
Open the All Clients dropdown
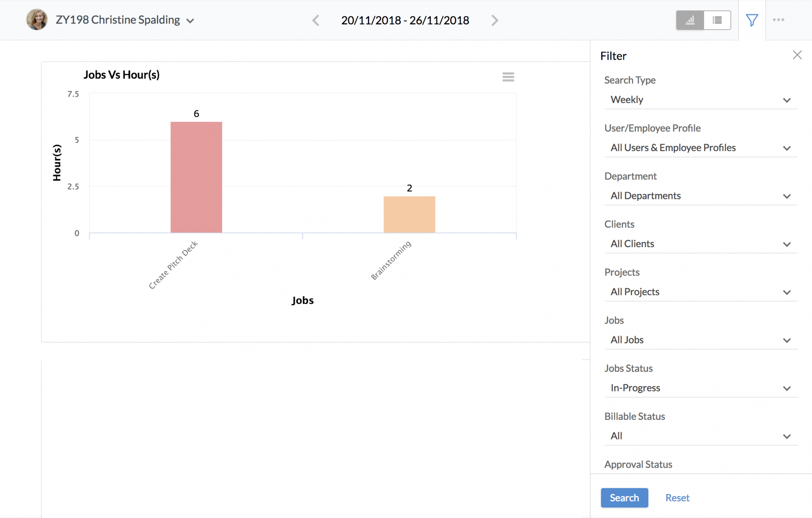coord(701,244)
